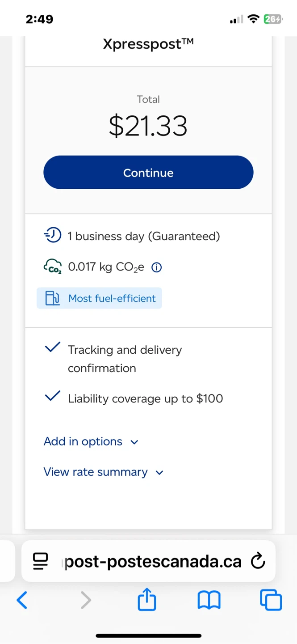The image size is (297, 644).
Task: Open Safari share sheet
Action: [147, 600]
